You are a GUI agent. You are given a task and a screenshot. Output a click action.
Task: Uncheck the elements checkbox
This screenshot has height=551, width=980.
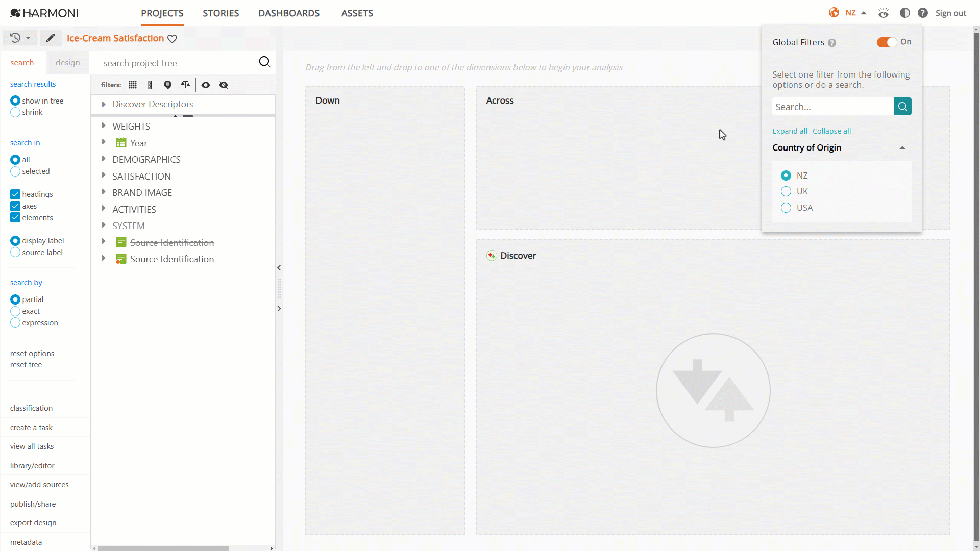tap(15, 218)
